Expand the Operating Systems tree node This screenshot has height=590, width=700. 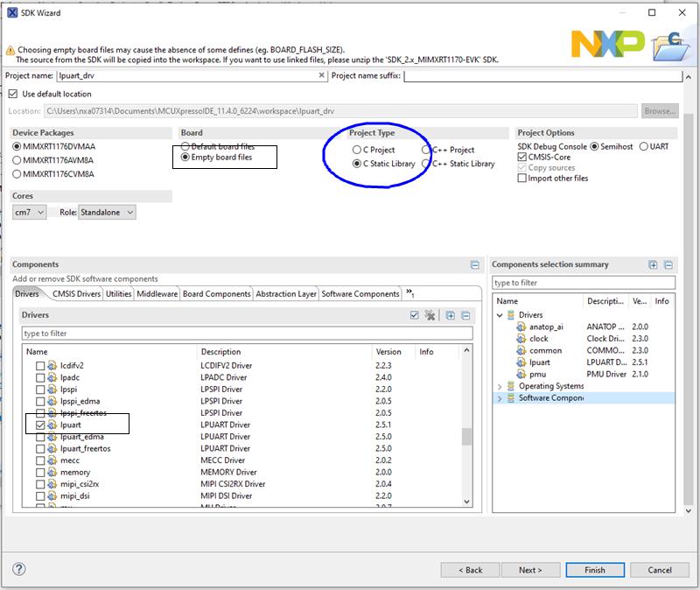(x=500, y=386)
